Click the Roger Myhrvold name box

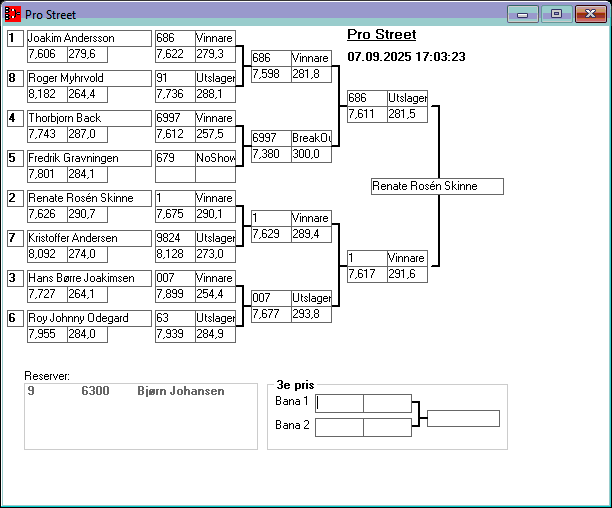(88, 78)
